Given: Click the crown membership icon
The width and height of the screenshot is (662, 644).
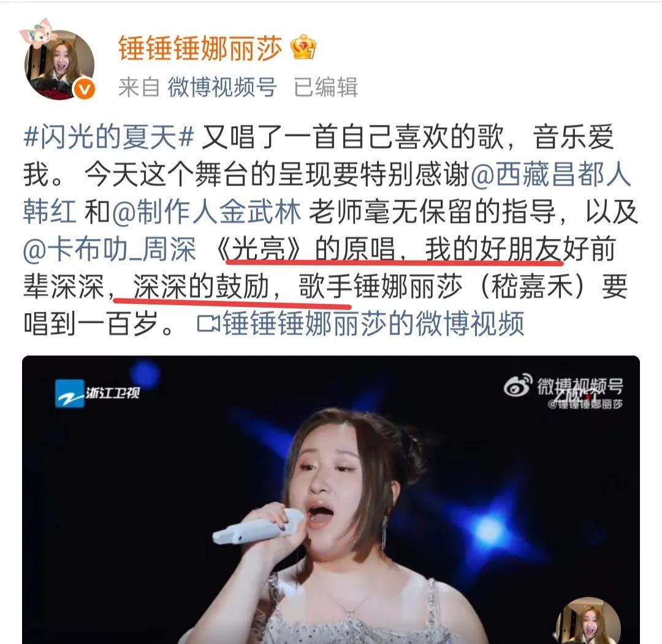Looking at the screenshot, I should (x=303, y=48).
